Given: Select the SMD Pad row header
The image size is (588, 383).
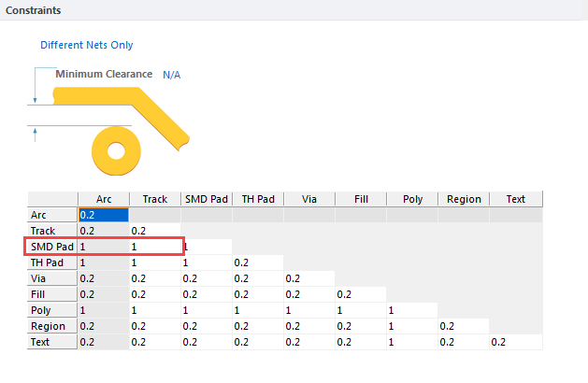Looking at the screenshot, I should [52, 247].
